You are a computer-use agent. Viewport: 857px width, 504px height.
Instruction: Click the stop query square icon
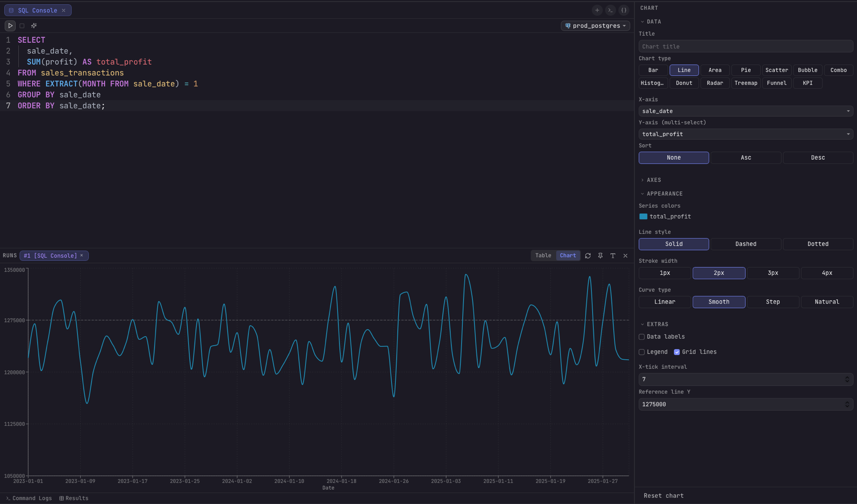point(22,26)
